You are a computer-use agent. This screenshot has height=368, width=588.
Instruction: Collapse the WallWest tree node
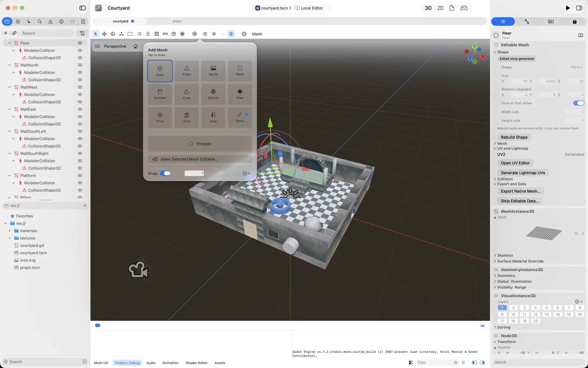coord(10,87)
